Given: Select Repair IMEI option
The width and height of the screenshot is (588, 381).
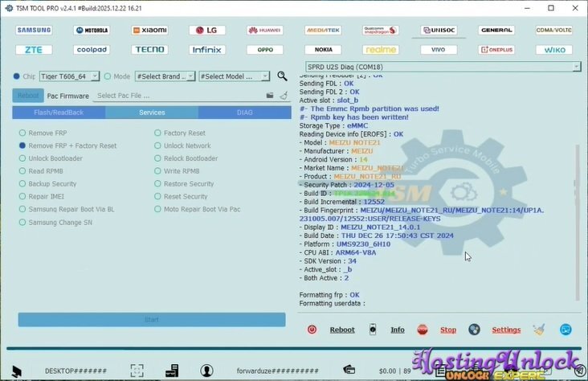Looking at the screenshot, I should 42,197.
